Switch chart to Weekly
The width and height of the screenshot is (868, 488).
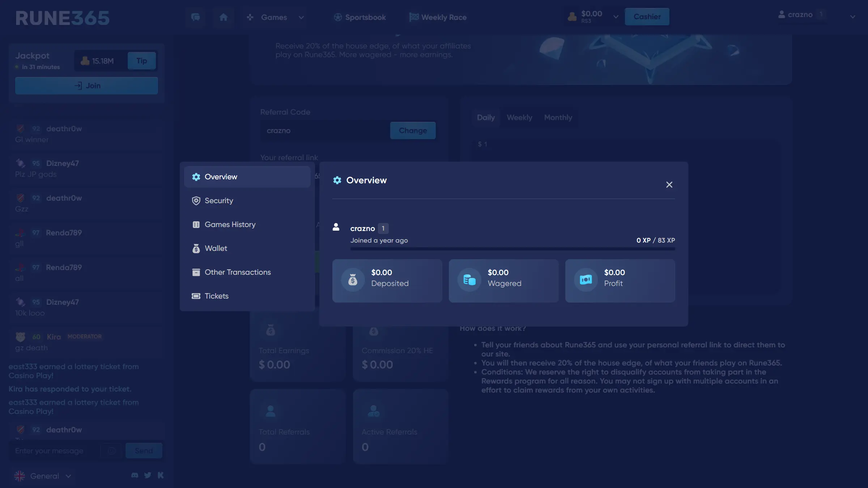[519, 117]
